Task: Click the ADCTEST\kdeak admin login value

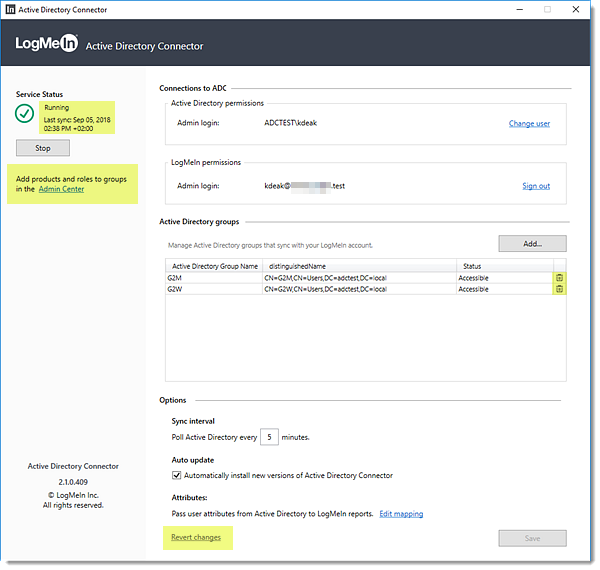Action: (291, 123)
